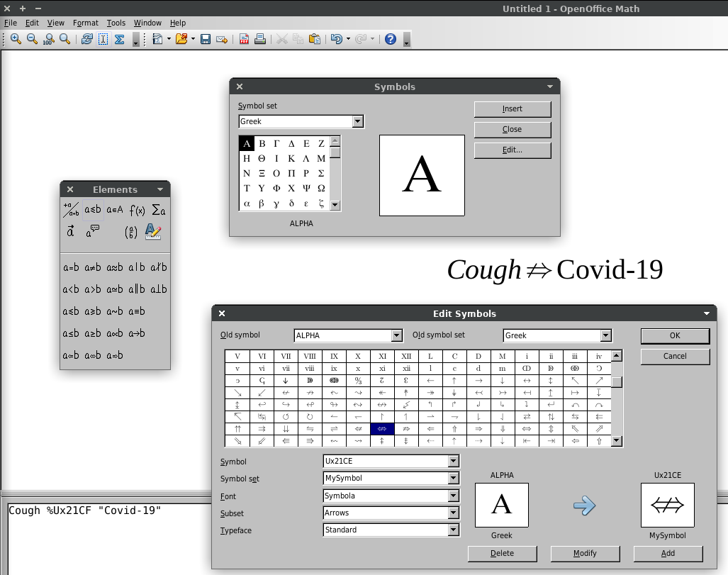Image resolution: width=728 pixels, height=575 pixels.
Task: Open the Symbol set Greek dropdown
Action: (x=358, y=122)
